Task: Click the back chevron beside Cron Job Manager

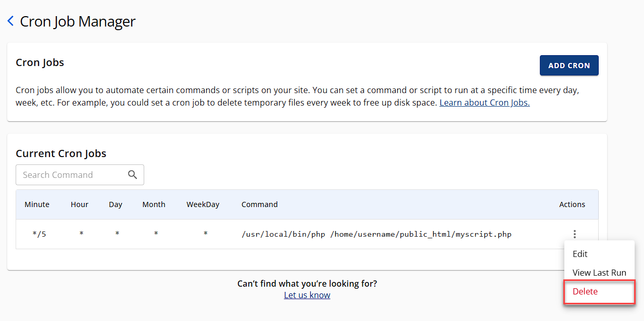Action: 10,21
